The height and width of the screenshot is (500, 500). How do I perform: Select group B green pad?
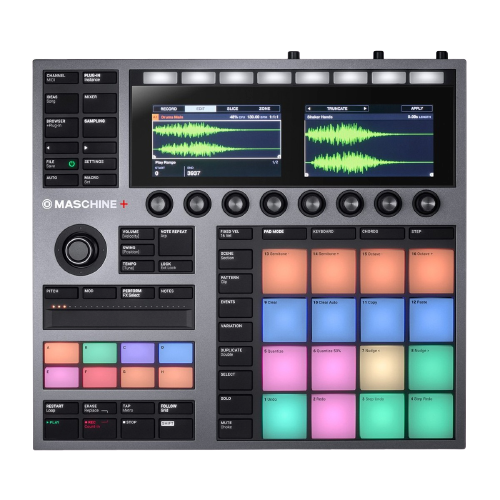pyautogui.click(x=100, y=353)
